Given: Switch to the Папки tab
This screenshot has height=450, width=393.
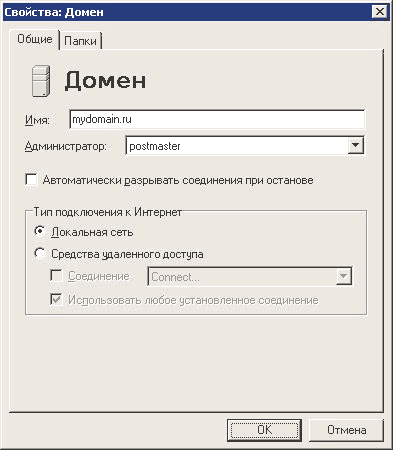Looking at the screenshot, I should (81, 41).
